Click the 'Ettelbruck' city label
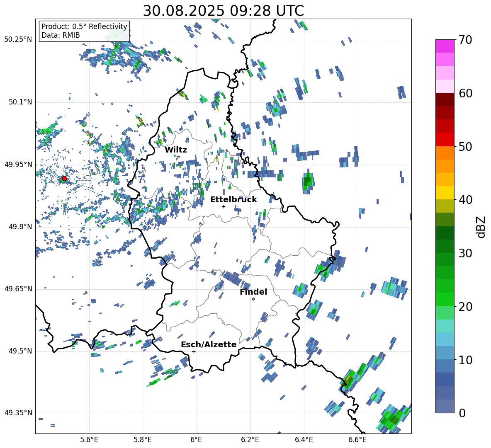This screenshot has width=491, height=448. 233,200
